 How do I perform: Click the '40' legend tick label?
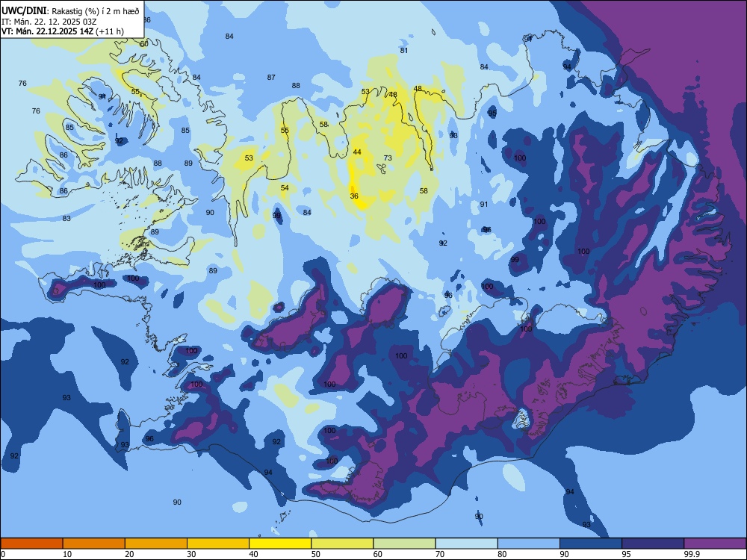coord(254,554)
